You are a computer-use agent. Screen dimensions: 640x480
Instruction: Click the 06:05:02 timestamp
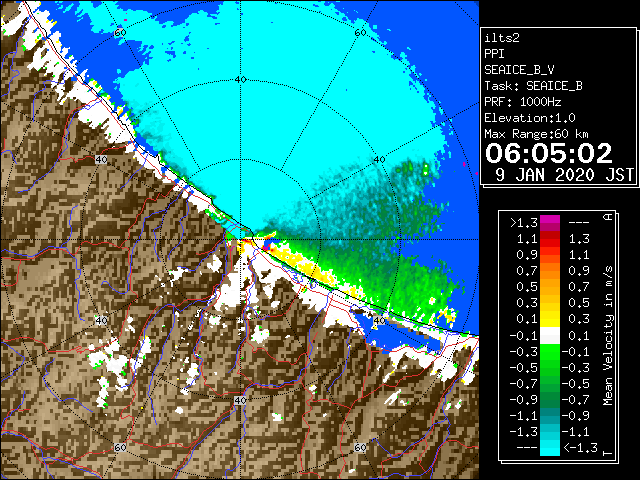pyautogui.click(x=549, y=153)
